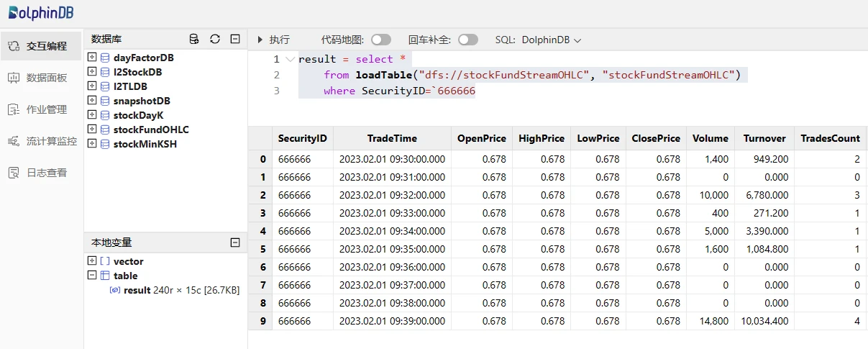The height and width of the screenshot is (349, 868).
Task: Expand the stockFundOHLC database node
Action: [x=92, y=129]
